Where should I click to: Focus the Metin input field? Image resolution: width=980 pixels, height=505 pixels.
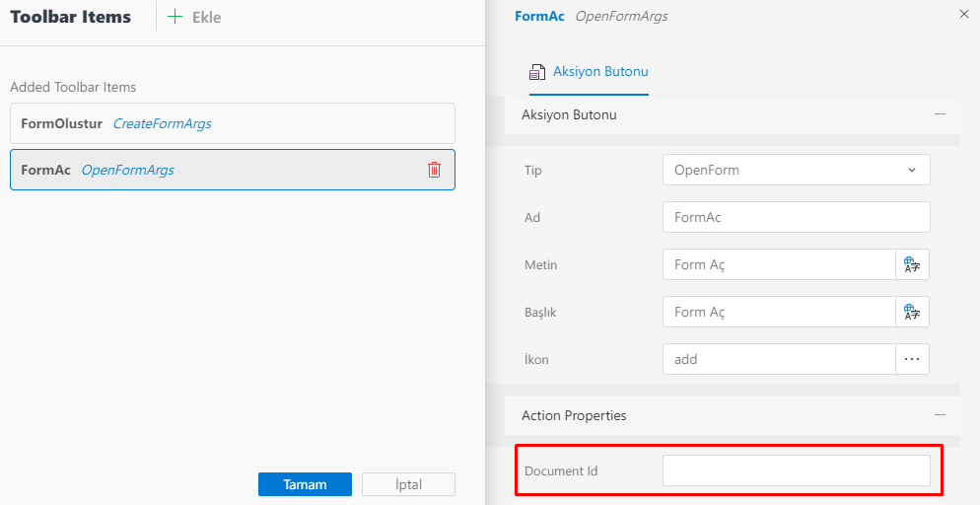click(x=778, y=264)
